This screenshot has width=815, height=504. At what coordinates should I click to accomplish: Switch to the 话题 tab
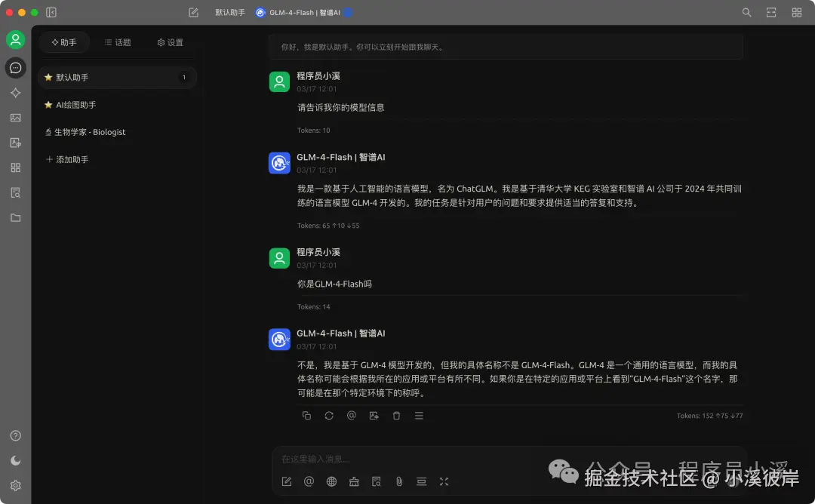click(x=118, y=42)
